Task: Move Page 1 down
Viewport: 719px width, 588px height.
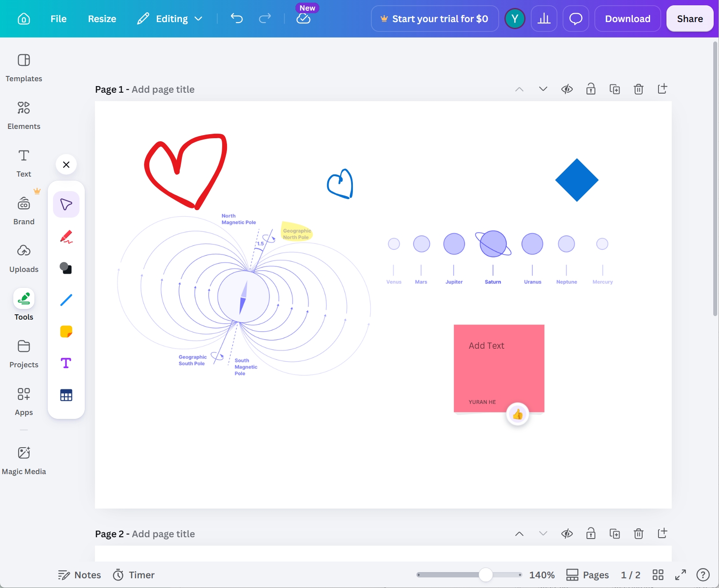Action: point(543,89)
